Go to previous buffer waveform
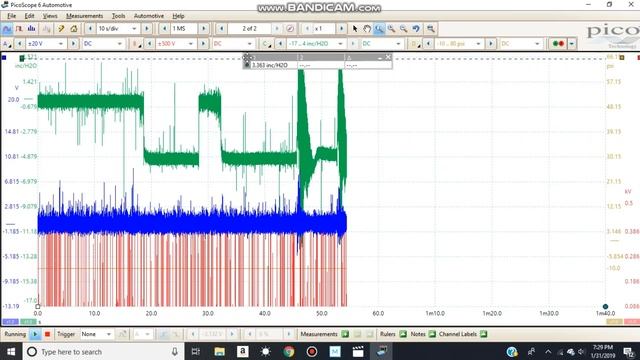The width and height of the screenshot is (640, 360). [222, 29]
